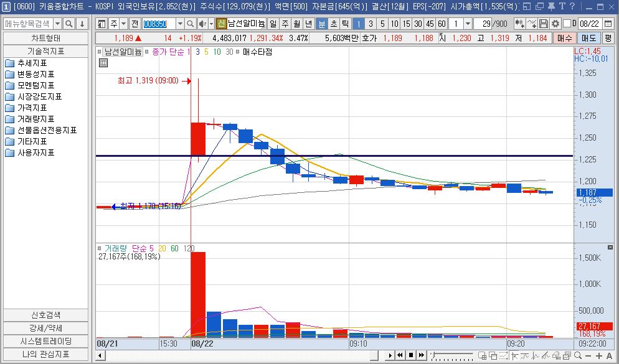Click the down arrow next to menu search

pyautogui.click(x=82, y=24)
